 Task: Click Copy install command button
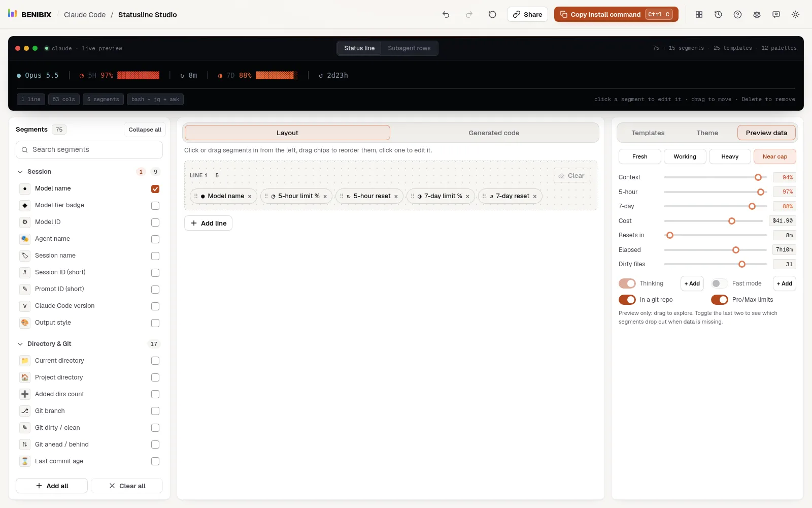(616, 14)
